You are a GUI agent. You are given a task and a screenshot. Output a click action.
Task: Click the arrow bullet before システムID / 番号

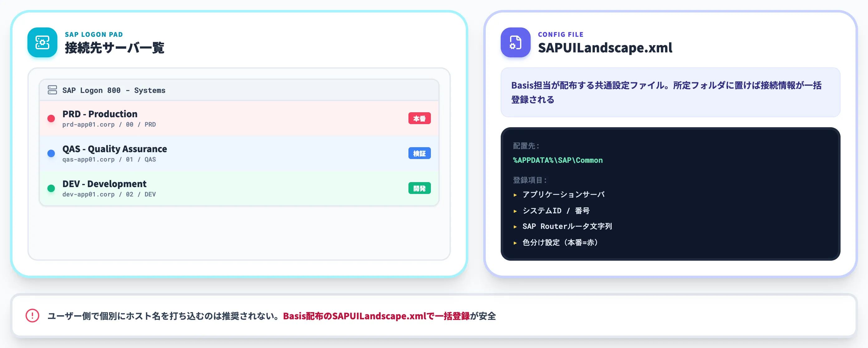515,211
